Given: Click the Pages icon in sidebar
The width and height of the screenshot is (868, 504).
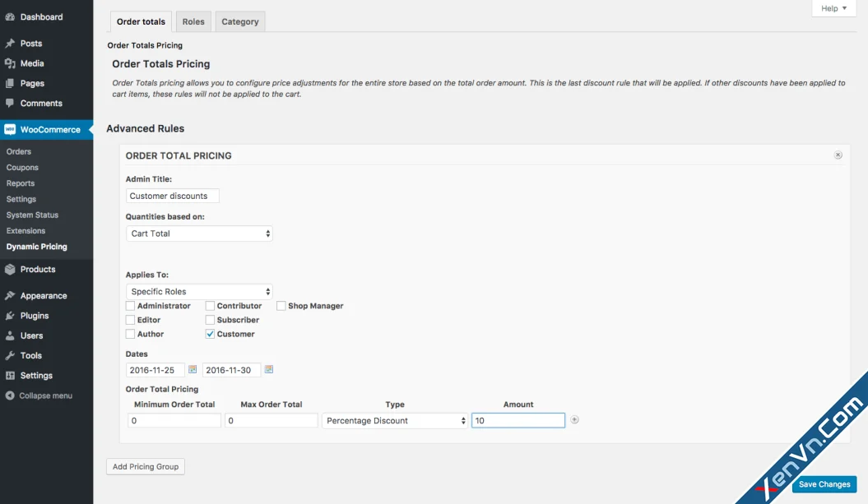Looking at the screenshot, I should (x=10, y=83).
